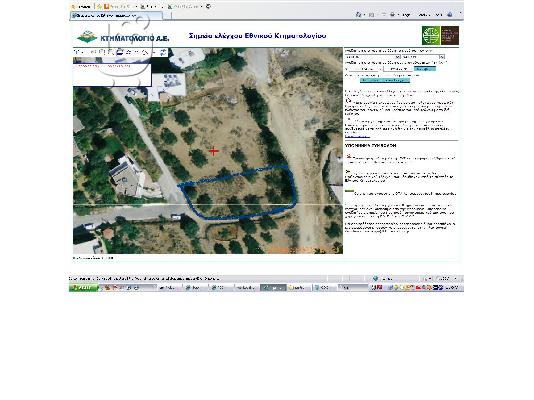
Task: Open the new empty browser tab
Action: [x=167, y=16]
